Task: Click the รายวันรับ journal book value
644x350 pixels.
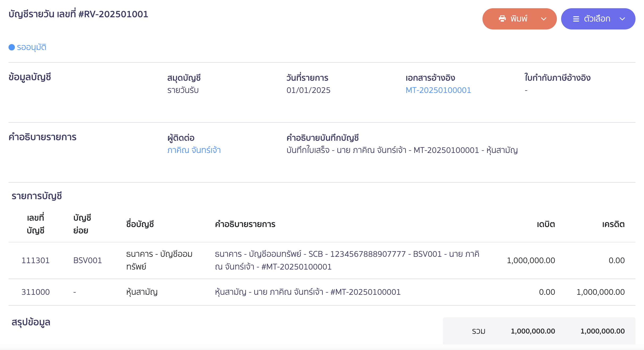Action: pos(183,90)
